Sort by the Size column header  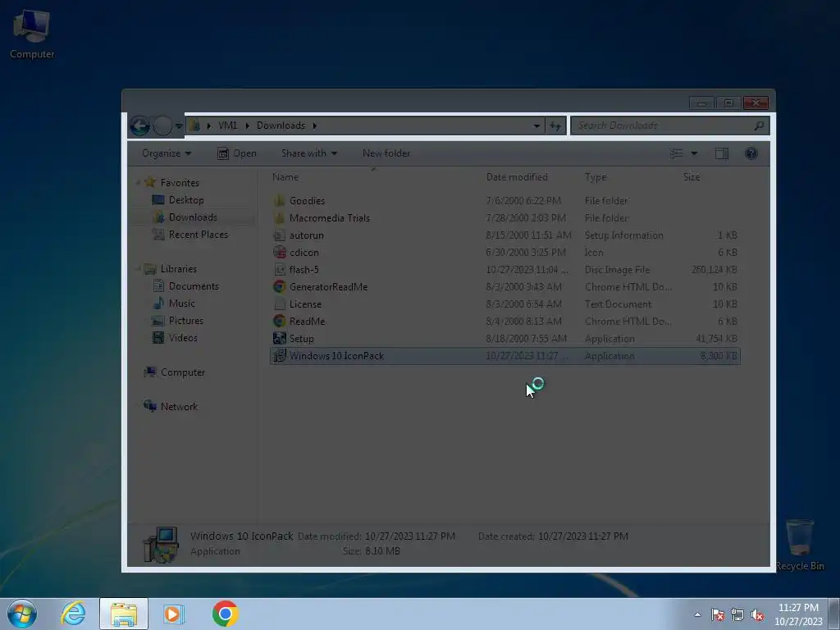[x=691, y=177]
